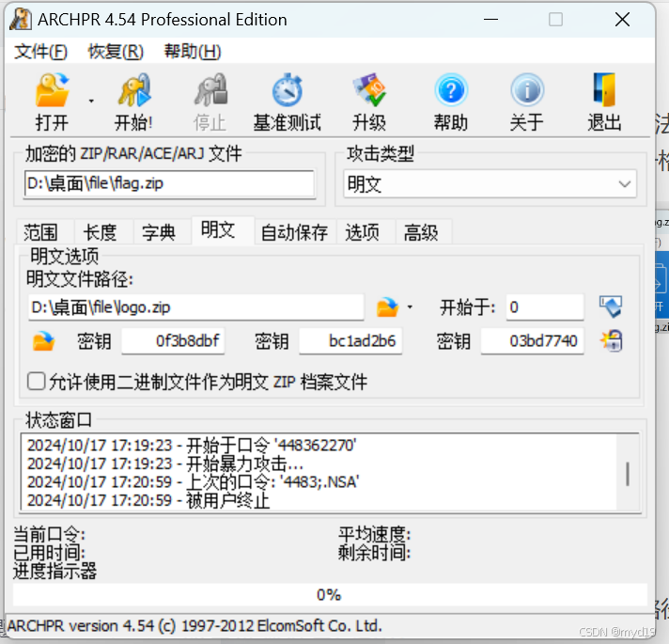Image resolution: width=669 pixels, height=644 pixels.
Task: Click log line 被用户终止
Action: tap(148, 500)
